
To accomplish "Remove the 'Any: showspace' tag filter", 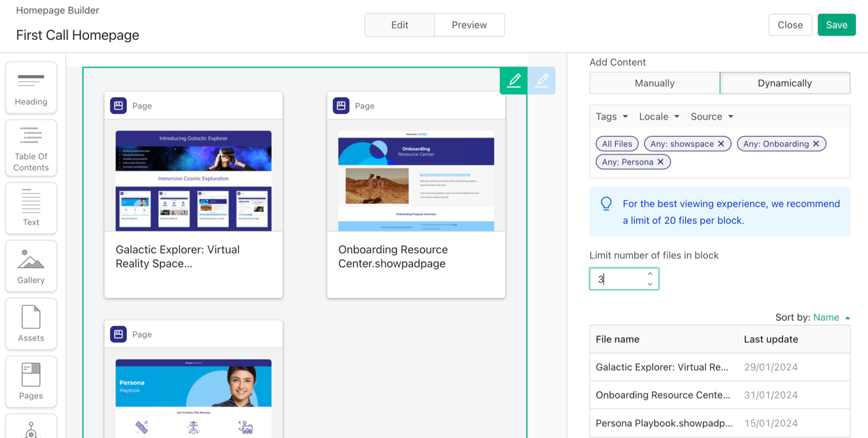I will tap(721, 144).
